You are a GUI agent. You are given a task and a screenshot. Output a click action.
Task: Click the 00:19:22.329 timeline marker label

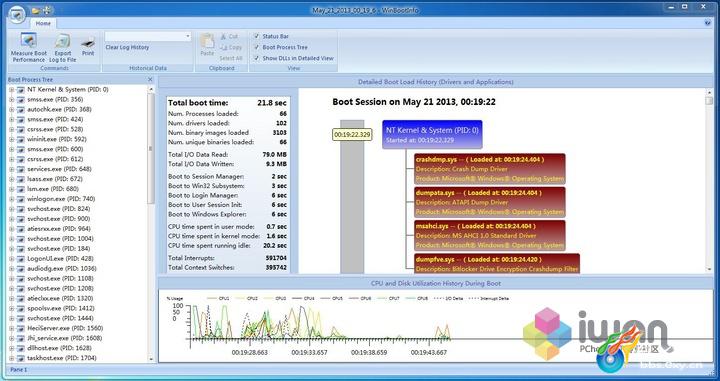(352, 134)
